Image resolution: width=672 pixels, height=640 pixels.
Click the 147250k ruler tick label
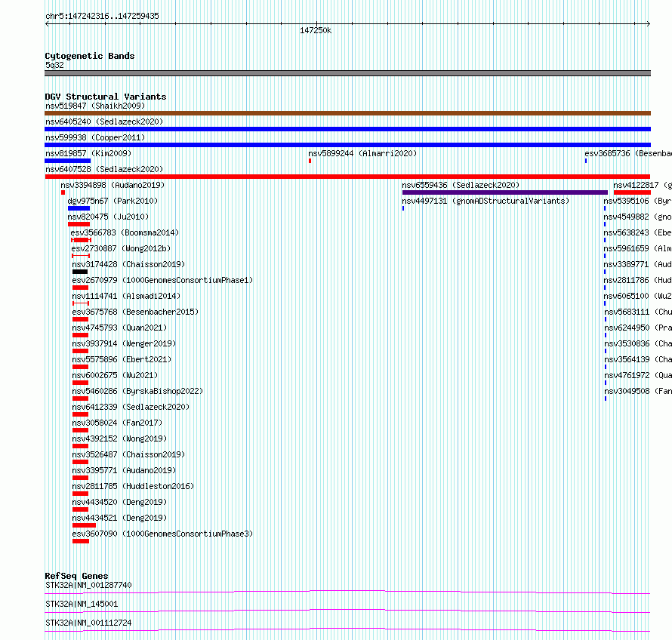pyautogui.click(x=316, y=30)
